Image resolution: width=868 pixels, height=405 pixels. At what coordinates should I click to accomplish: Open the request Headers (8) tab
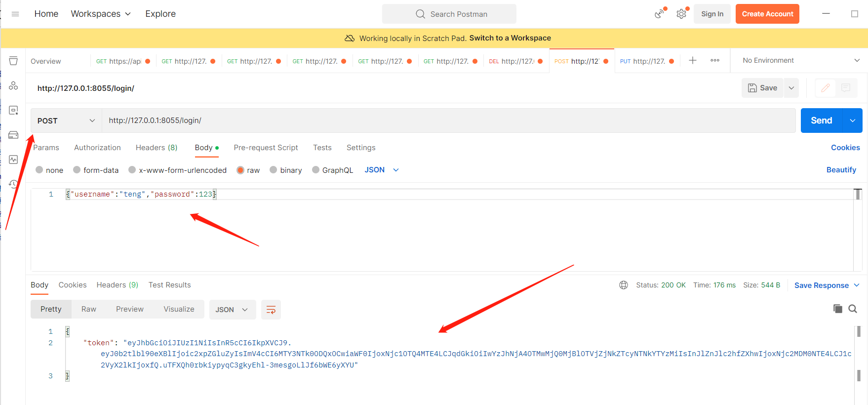tap(157, 148)
